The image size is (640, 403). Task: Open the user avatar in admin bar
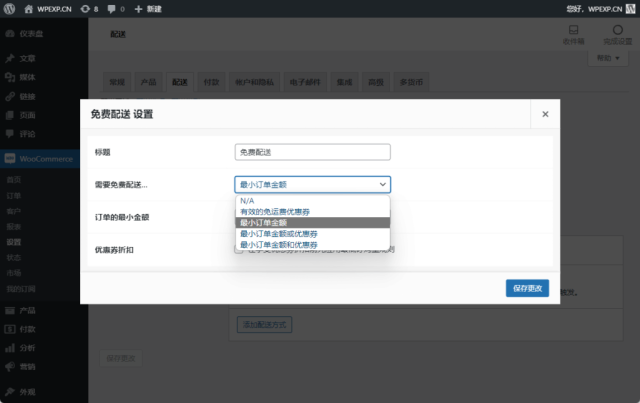tap(630, 9)
